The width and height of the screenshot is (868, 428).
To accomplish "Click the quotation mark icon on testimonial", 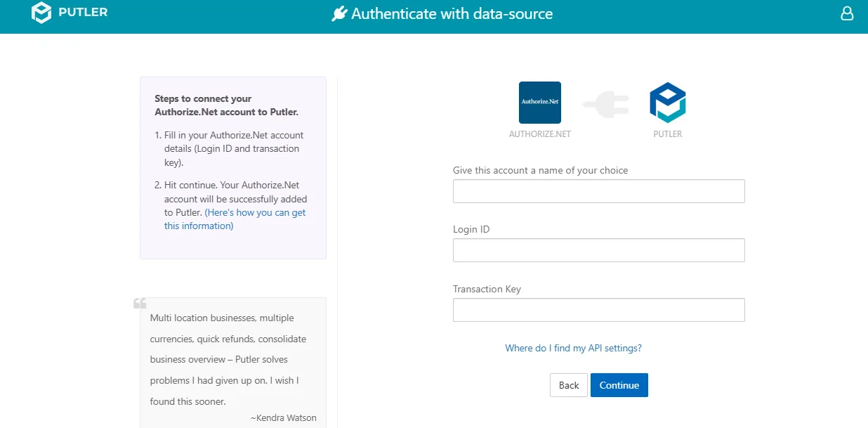I will point(140,304).
